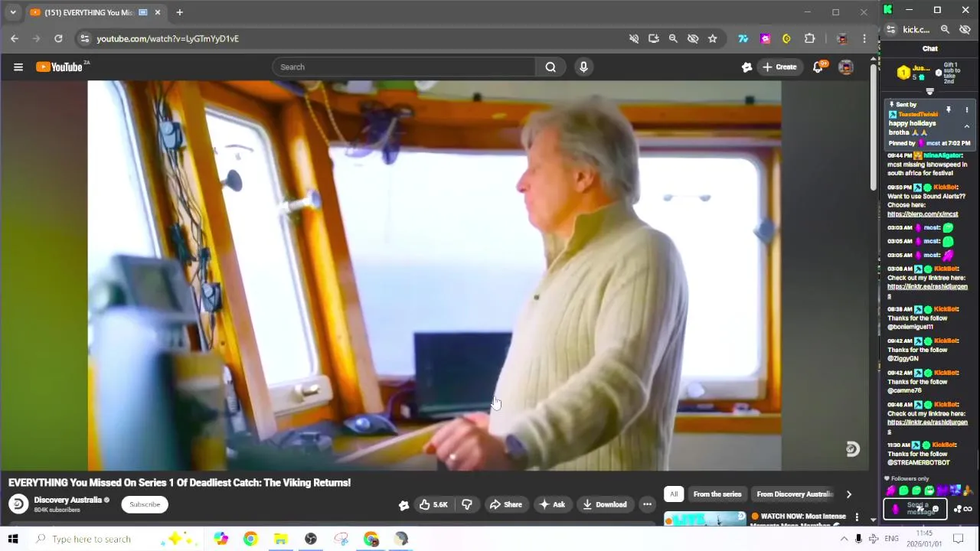Dislike the video with thumbs down
The height and width of the screenshot is (551, 980).
point(466,504)
